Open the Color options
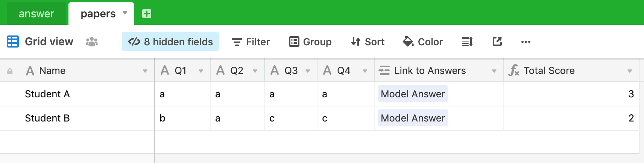Screen dimensions: 644x163 423,42
